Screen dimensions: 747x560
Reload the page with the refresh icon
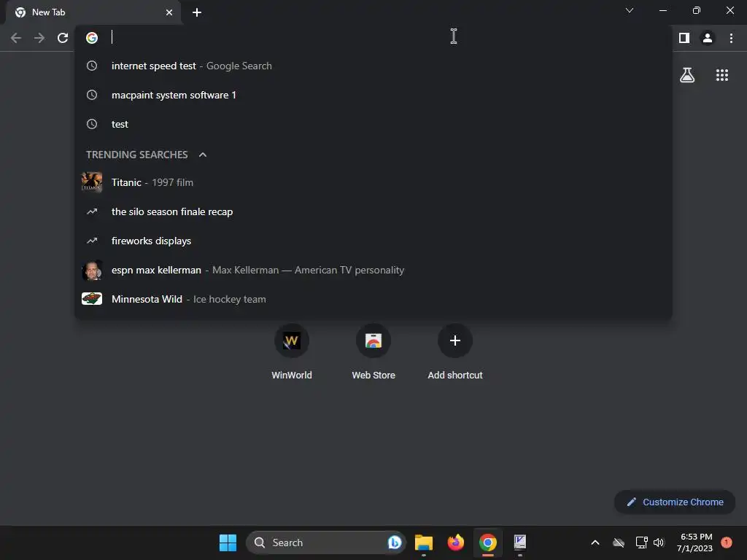click(63, 38)
